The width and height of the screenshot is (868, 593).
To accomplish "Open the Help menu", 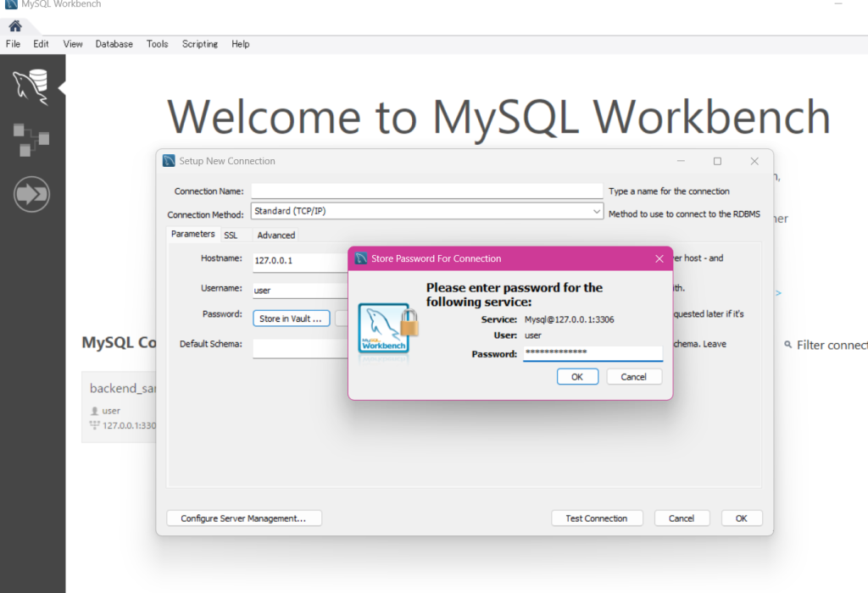I will pyautogui.click(x=240, y=44).
